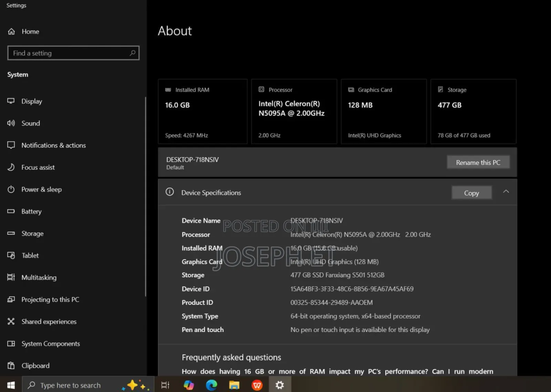Launch Microsoft Edge from the taskbar
This screenshot has width=551, height=392.
tap(211, 385)
